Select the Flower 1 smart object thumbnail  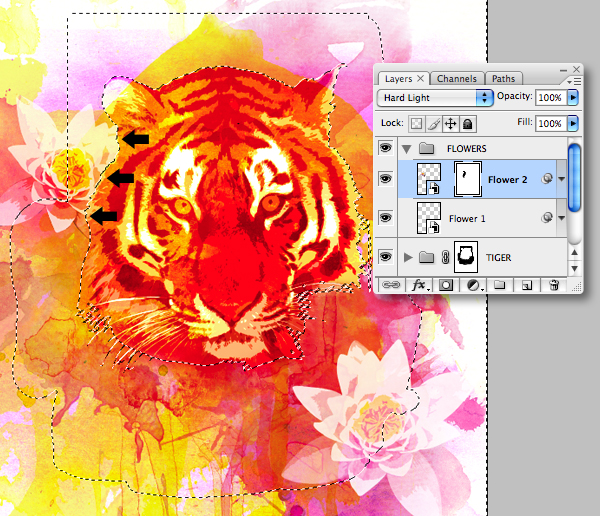click(x=429, y=218)
